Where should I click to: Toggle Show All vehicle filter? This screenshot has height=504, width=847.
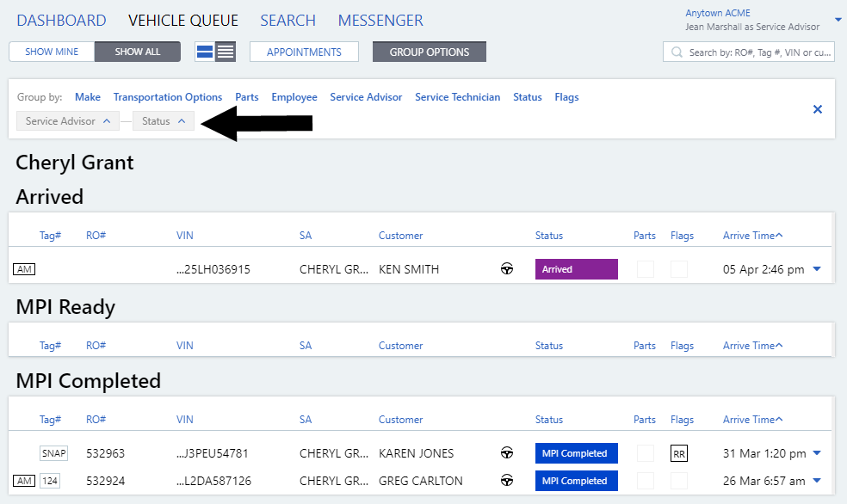pyautogui.click(x=138, y=52)
